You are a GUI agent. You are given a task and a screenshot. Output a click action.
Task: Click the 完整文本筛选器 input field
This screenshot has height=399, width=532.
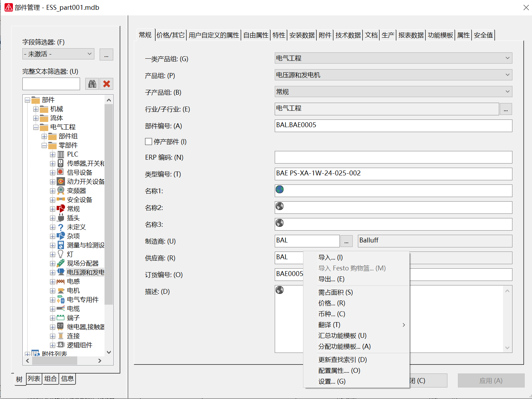point(51,84)
